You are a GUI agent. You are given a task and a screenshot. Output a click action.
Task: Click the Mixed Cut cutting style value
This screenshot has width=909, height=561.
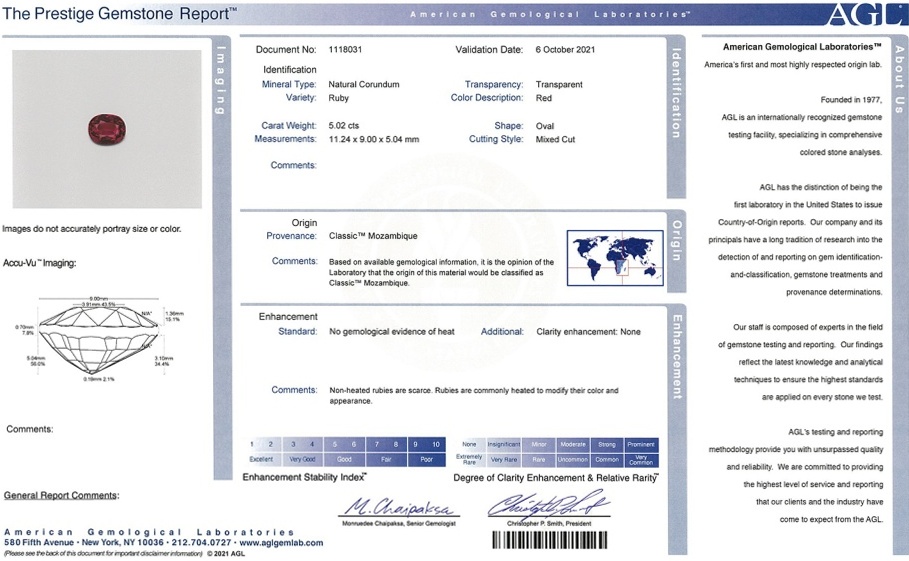[x=555, y=140]
